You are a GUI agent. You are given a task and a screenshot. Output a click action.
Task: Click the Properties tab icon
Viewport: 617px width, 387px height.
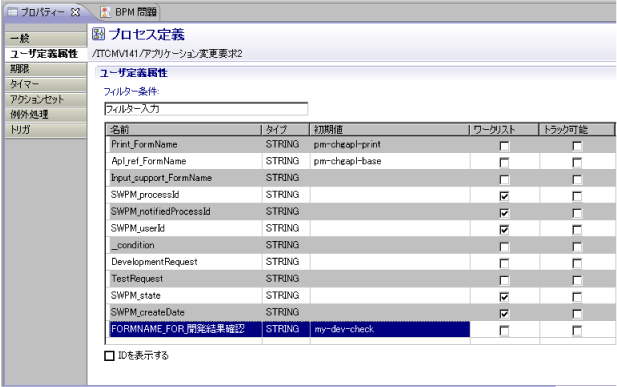coord(13,12)
